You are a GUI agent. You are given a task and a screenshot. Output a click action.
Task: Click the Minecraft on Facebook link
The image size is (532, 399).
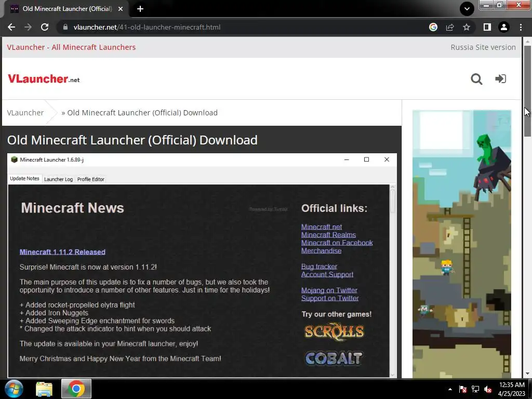337,243
